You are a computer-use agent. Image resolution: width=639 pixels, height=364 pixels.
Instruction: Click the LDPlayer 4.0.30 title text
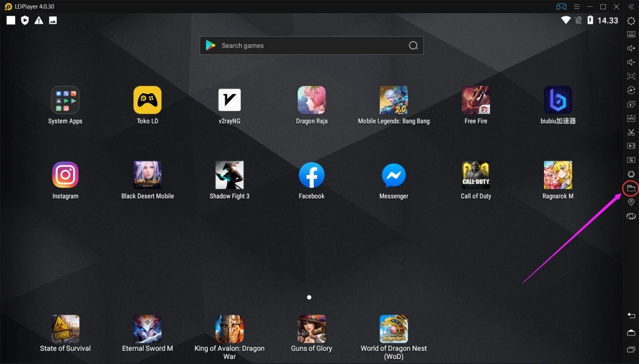(x=34, y=6)
